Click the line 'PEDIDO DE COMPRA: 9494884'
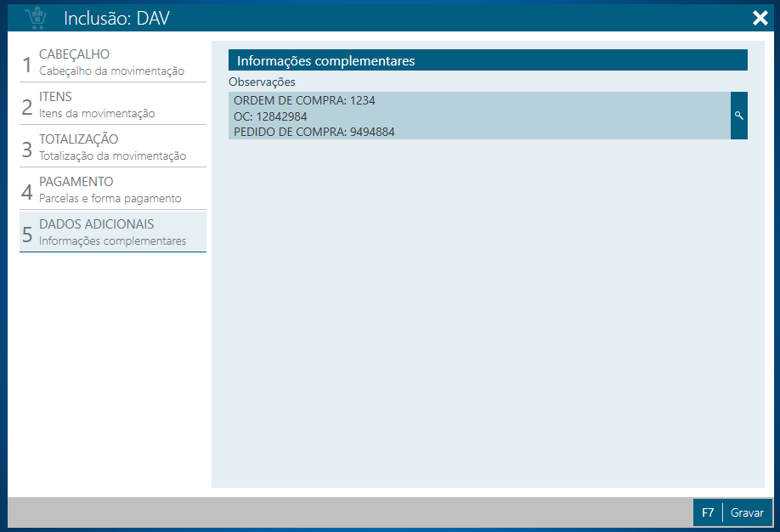 point(314,132)
